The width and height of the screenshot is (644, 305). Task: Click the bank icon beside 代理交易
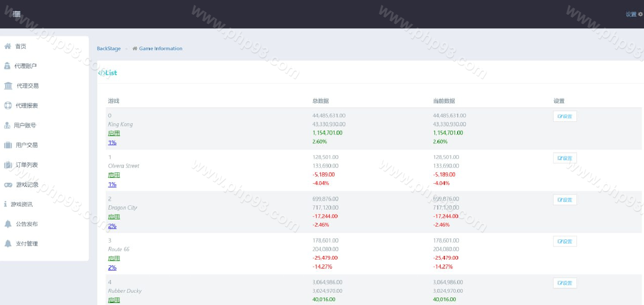point(8,86)
